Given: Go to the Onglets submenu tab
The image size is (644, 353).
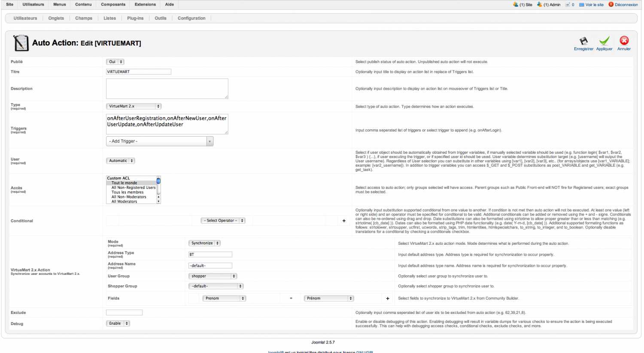Looking at the screenshot, I should coord(56,18).
